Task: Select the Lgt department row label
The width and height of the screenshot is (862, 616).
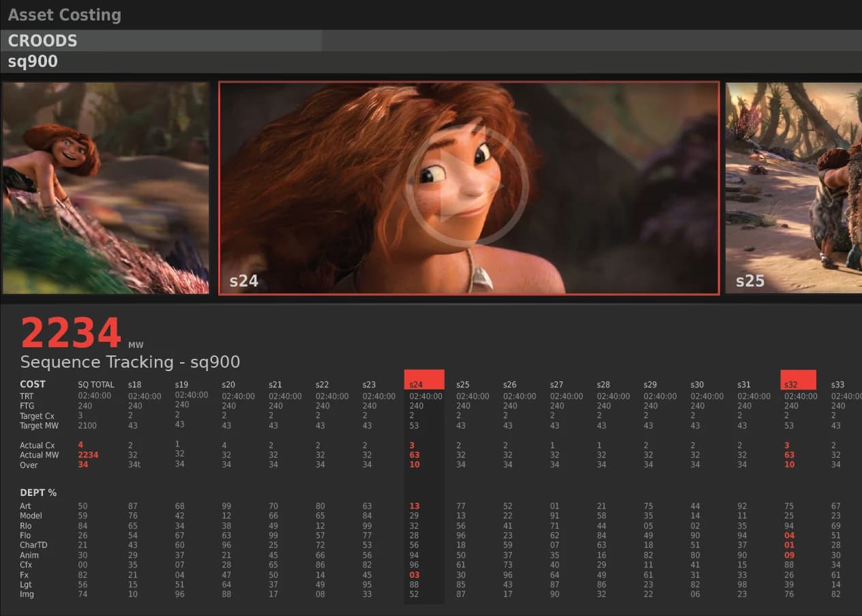Action: (26, 585)
